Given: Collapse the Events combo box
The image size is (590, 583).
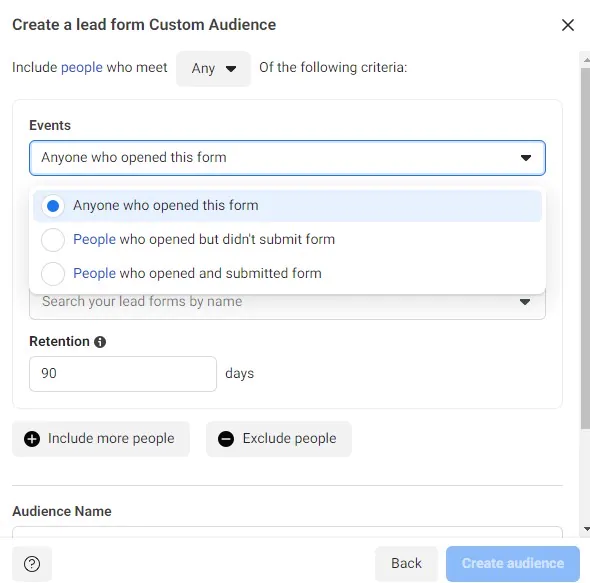Looking at the screenshot, I should click(287, 158).
